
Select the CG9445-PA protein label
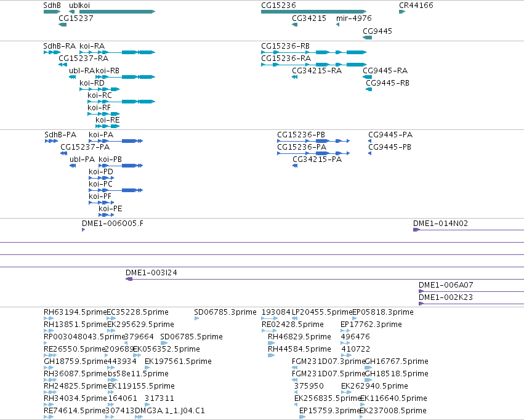pyautogui.click(x=390, y=135)
